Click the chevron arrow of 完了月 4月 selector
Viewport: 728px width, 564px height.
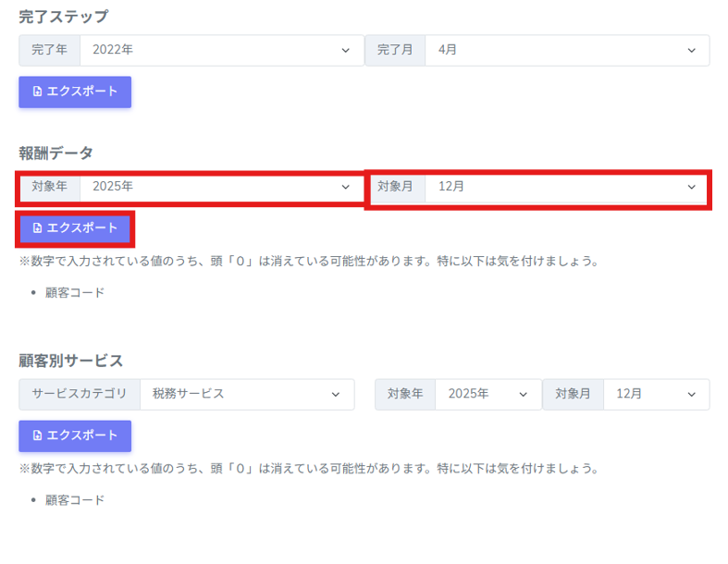point(691,50)
